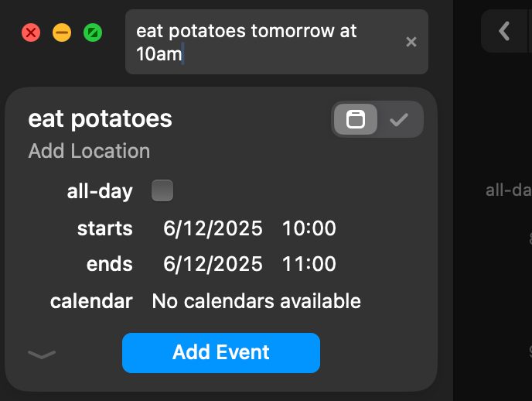Click the green fullscreen window button
The image size is (532, 401).
pos(93,33)
